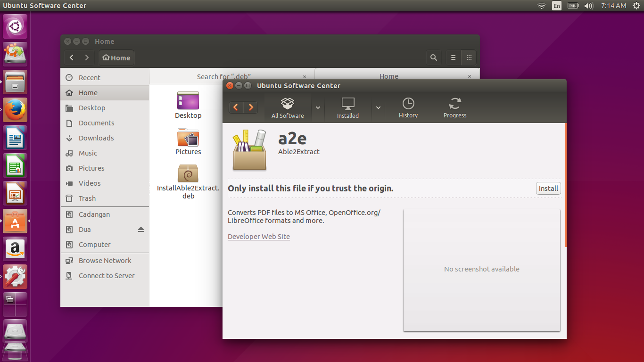Open System Settings from launcher
The height and width of the screenshot is (362, 644).
16,277
